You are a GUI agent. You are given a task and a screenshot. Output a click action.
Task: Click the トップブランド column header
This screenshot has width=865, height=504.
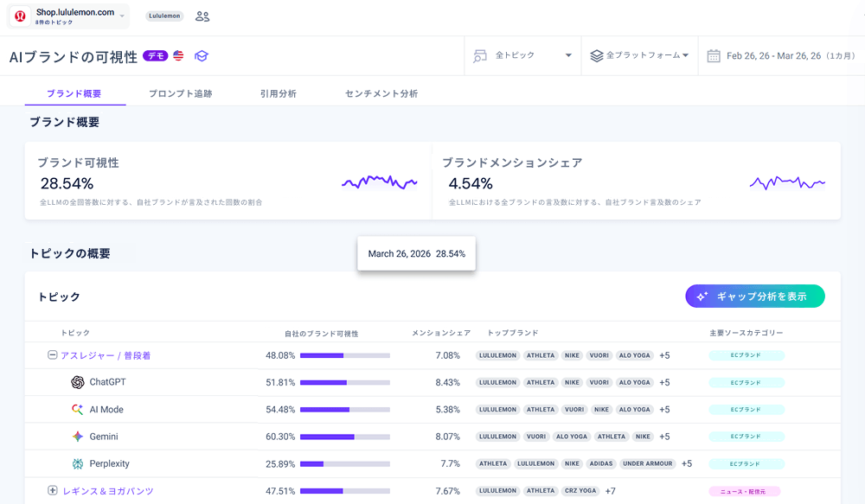click(x=512, y=333)
